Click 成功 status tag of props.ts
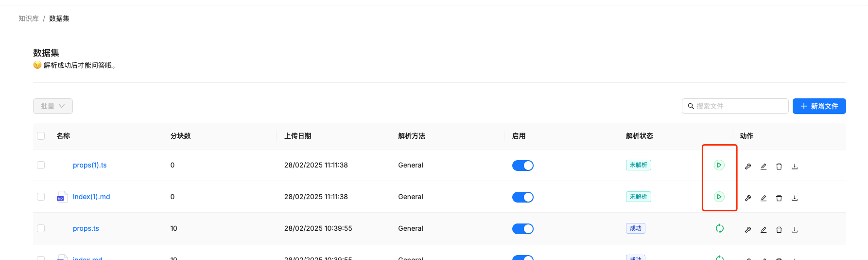Viewport: 868px width, 260px height. [636, 228]
